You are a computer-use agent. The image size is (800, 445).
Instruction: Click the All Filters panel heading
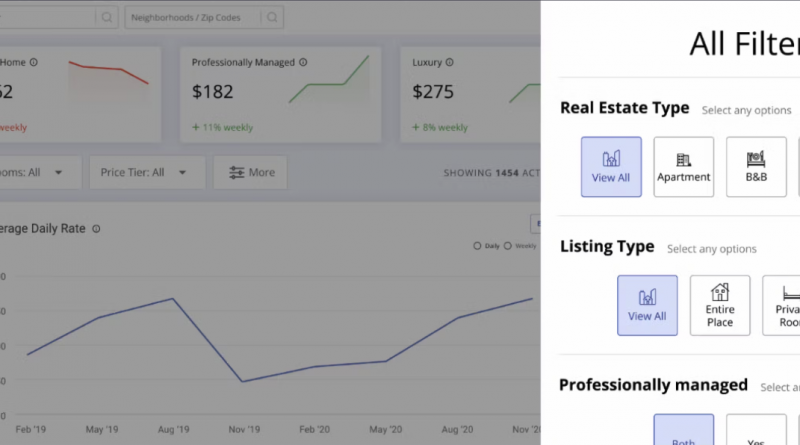tap(744, 44)
